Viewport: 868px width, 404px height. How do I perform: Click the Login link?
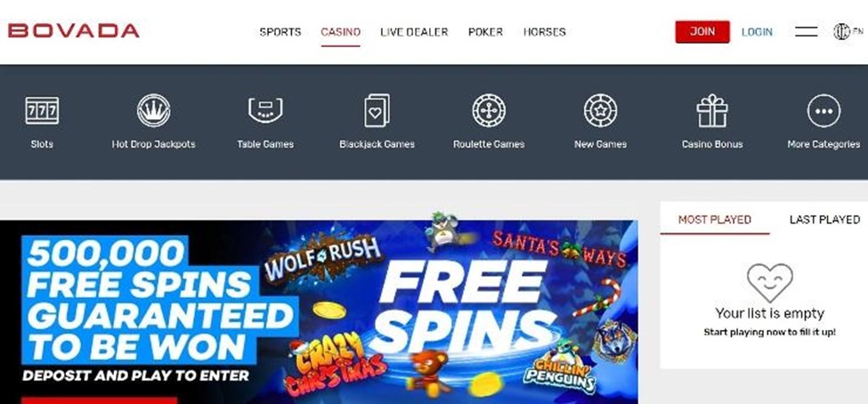tap(757, 32)
